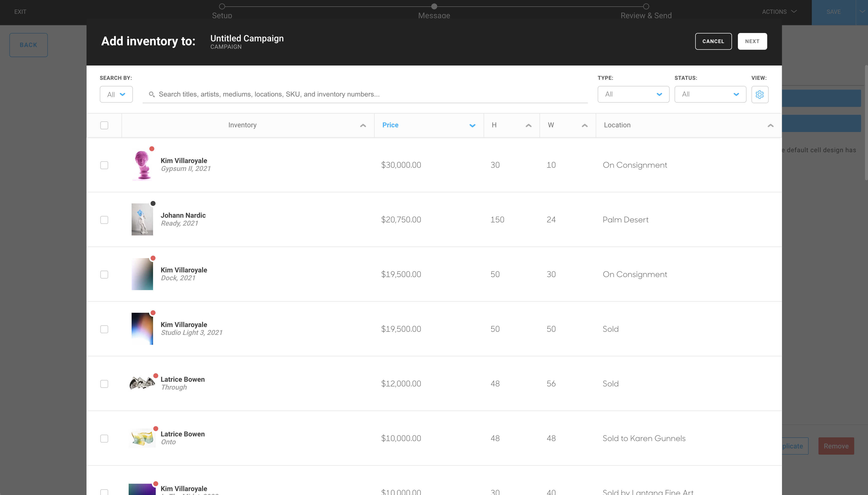
Task: Open the 'All' search-by dropdown
Action: pos(116,94)
